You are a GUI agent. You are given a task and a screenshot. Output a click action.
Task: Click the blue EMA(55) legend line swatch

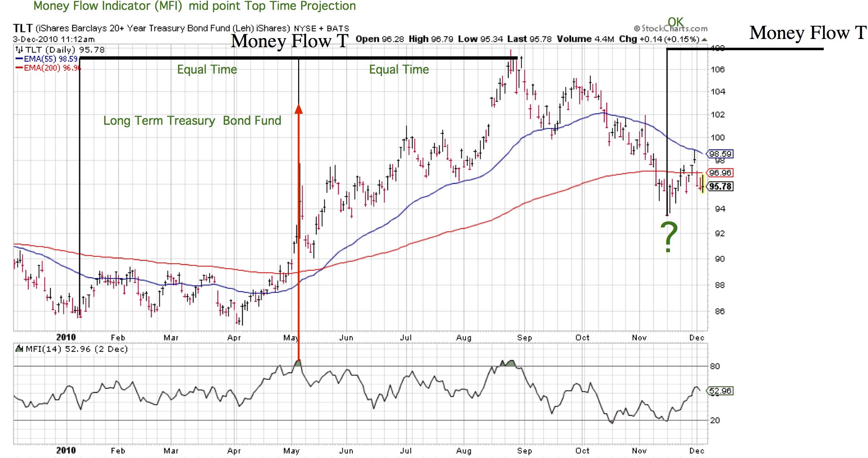(x=19, y=59)
